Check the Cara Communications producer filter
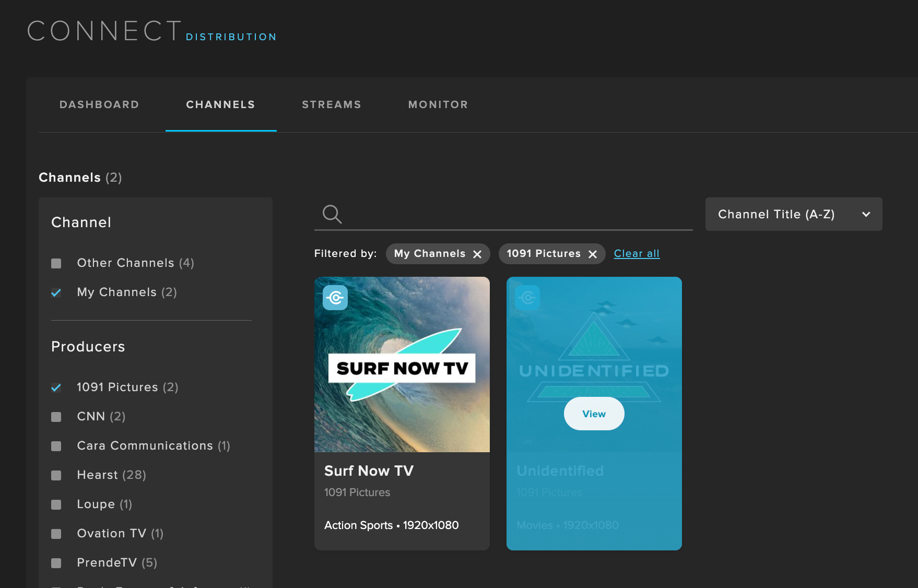918x588 pixels. (56, 446)
